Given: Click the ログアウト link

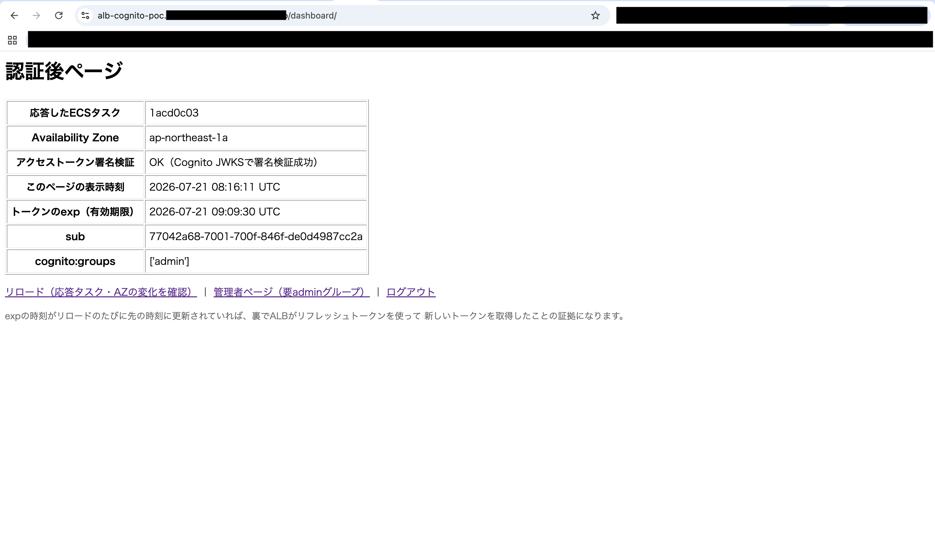Looking at the screenshot, I should coord(411,292).
